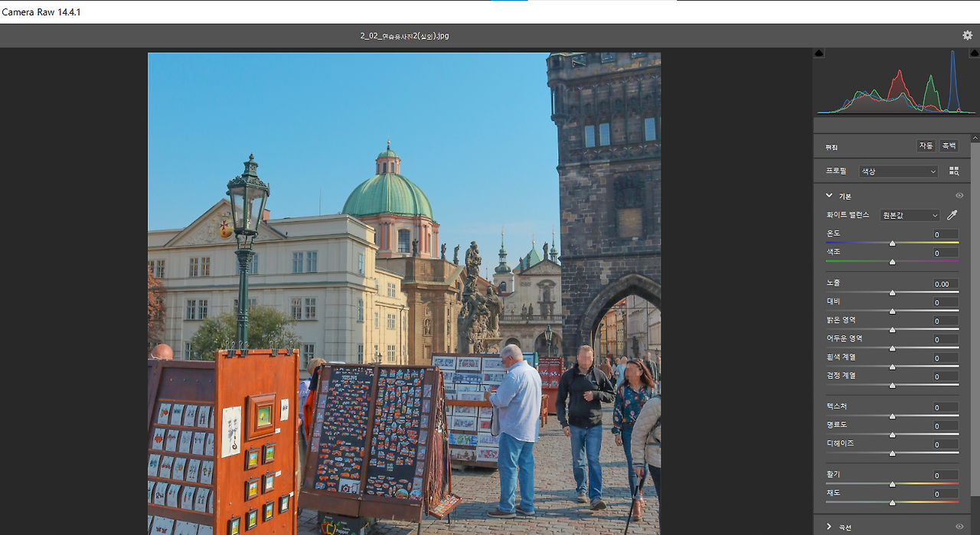Select the white balance eyedropper tool
Screen dimensions: 980x535
(952, 216)
